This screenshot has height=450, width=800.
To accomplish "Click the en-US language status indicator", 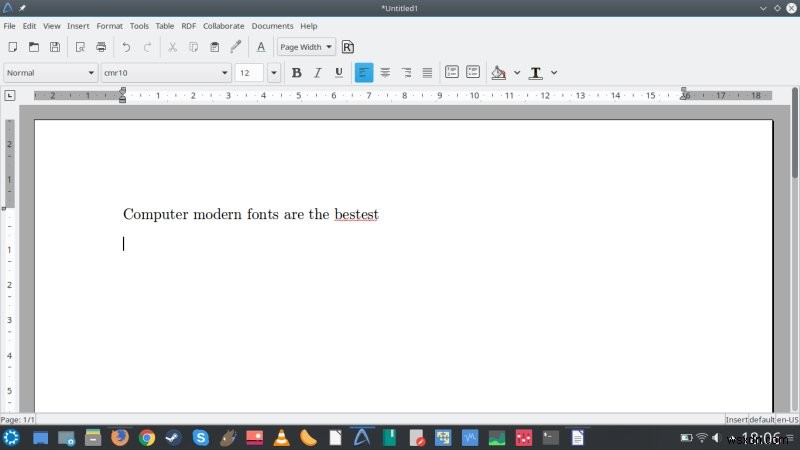I will pos(785,419).
